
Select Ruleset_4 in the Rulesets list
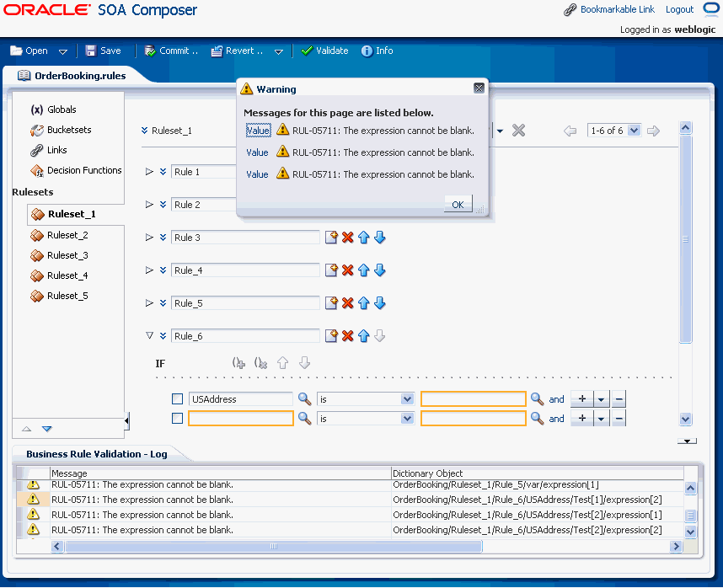point(58,276)
